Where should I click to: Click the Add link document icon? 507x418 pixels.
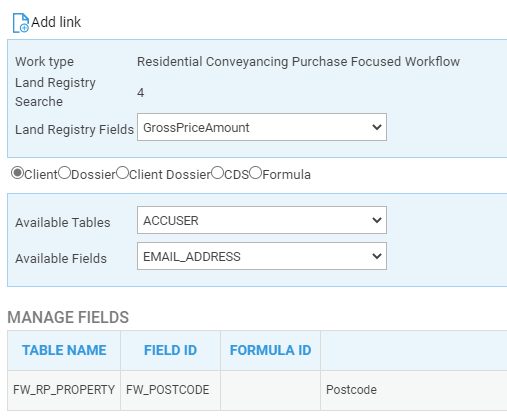pyautogui.click(x=21, y=23)
